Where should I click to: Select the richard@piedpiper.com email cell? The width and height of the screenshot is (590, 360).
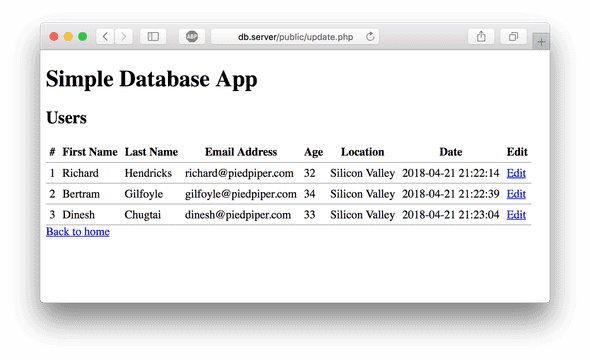239,173
